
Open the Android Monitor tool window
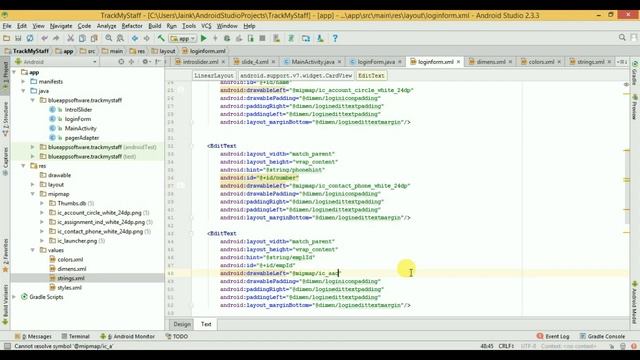pyautogui.click(x=128, y=336)
